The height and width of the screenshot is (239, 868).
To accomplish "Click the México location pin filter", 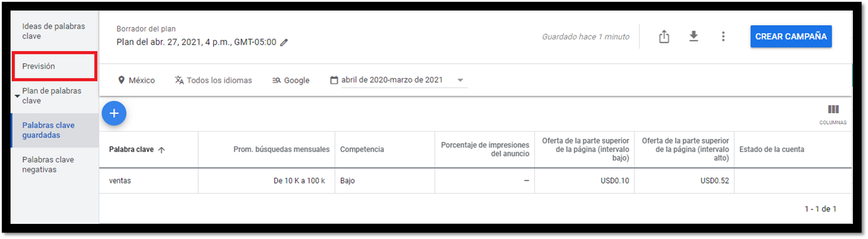I will point(136,80).
